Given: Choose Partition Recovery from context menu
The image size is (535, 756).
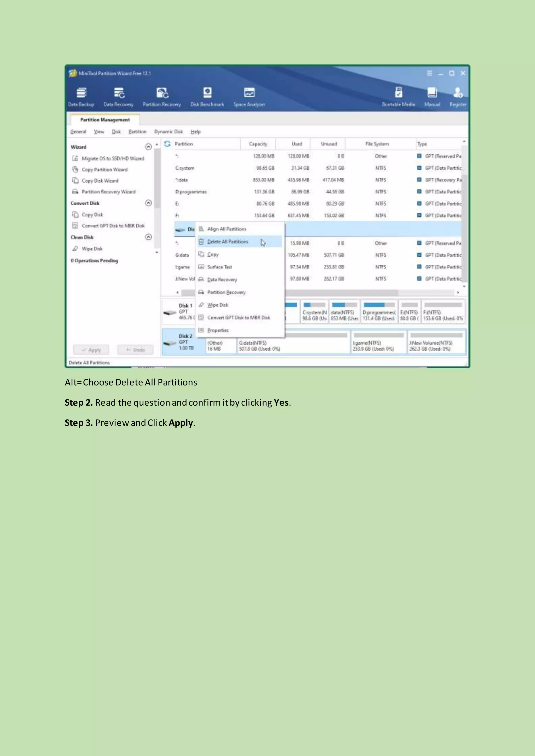Looking at the screenshot, I should (x=240, y=292).
